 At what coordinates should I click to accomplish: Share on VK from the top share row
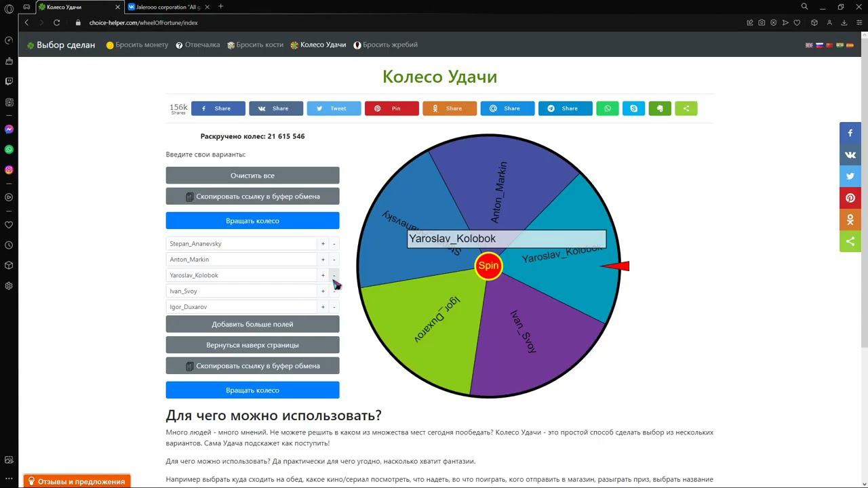click(276, 108)
